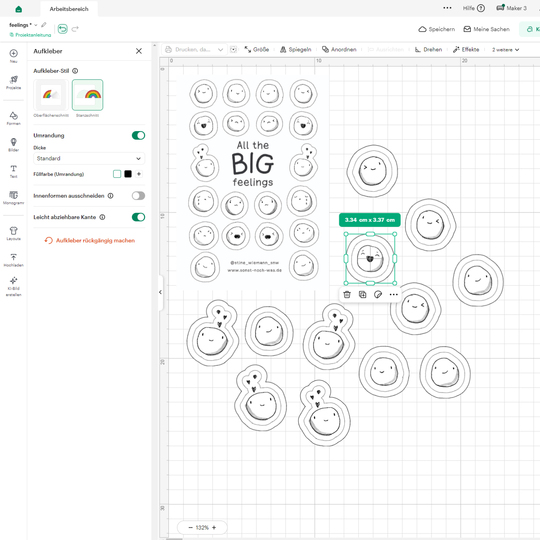Open the Bilder images library

coord(13,145)
